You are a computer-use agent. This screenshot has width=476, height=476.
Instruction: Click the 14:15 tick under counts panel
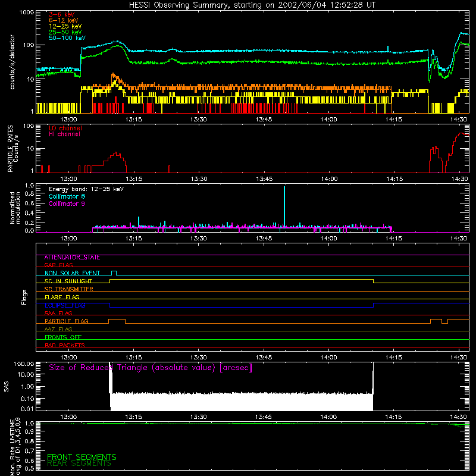pyautogui.click(x=394, y=120)
